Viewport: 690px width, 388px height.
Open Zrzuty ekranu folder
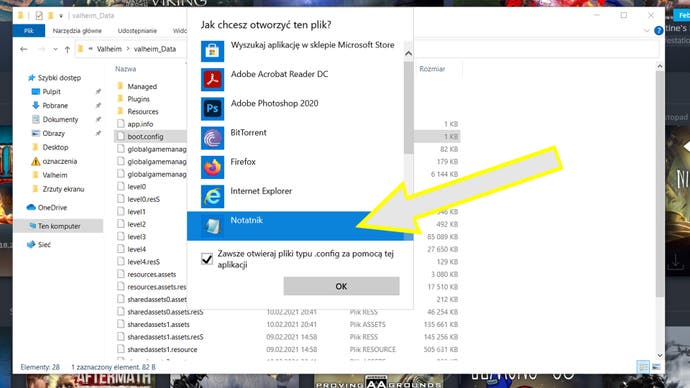[x=63, y=189]
